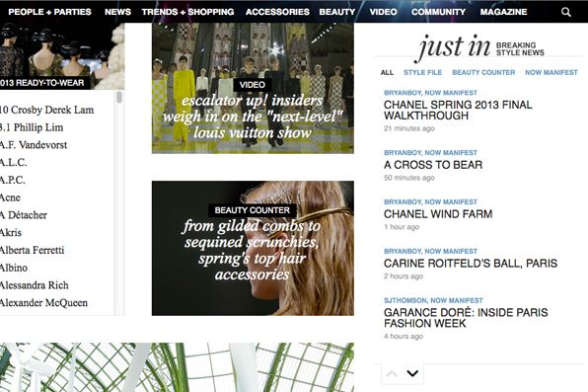Image resolution: width=588 pixels, height=392 pixels.
Task: Switch to Style File tab
Action: (x=422, y=72)
